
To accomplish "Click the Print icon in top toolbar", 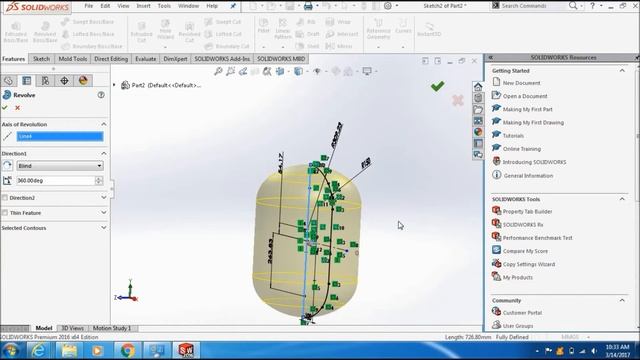I will [308, 6].
